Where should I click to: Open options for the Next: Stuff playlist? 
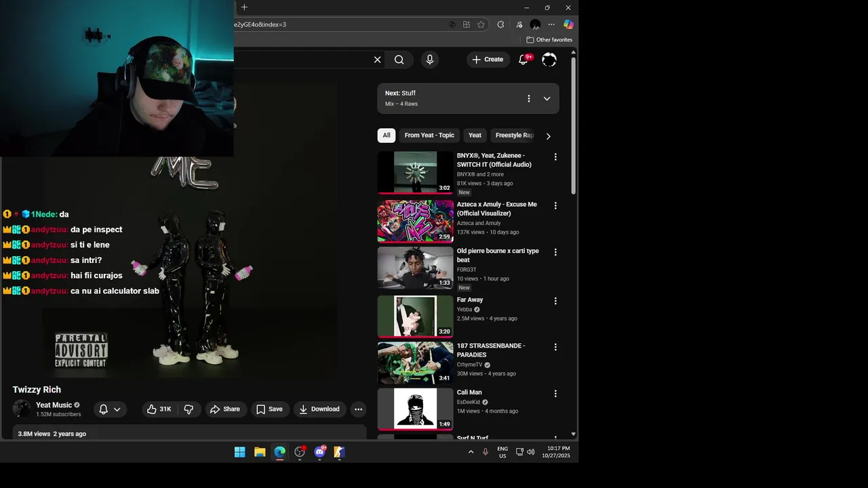coord(529,99)
